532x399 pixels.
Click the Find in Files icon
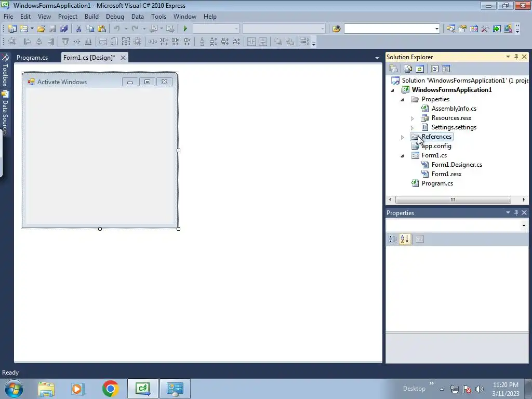[x=336, y=29]
